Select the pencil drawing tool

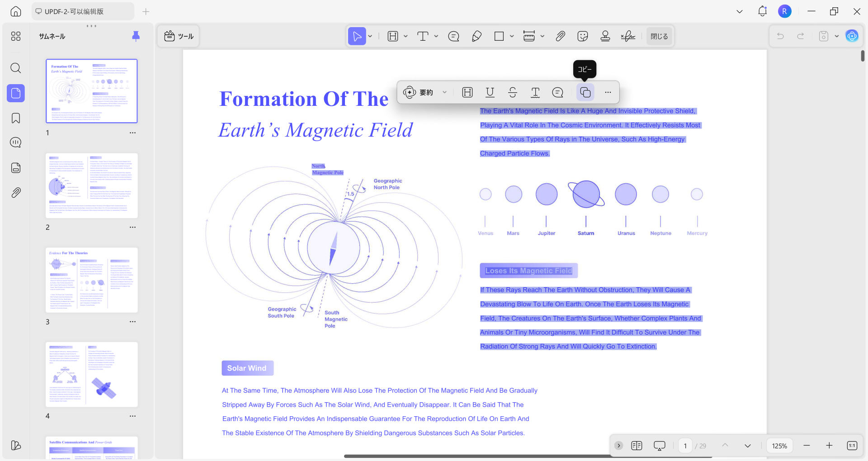(476, 36)
